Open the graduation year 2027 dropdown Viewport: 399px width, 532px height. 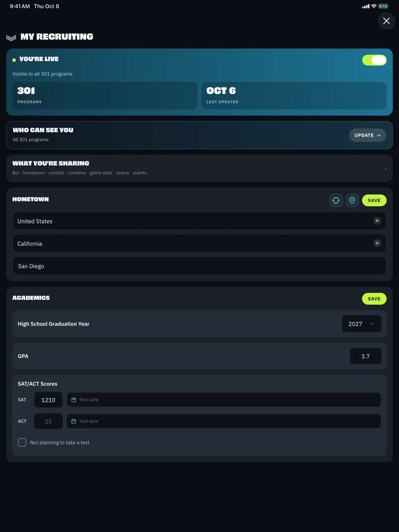362,324
